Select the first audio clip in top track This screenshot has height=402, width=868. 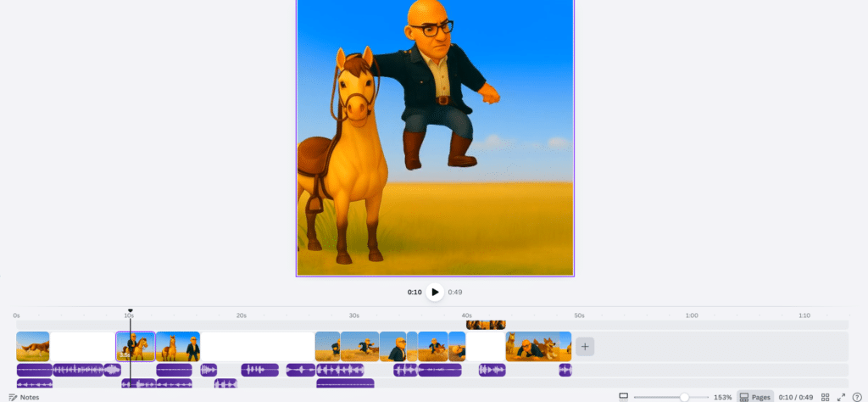[34, 370]
